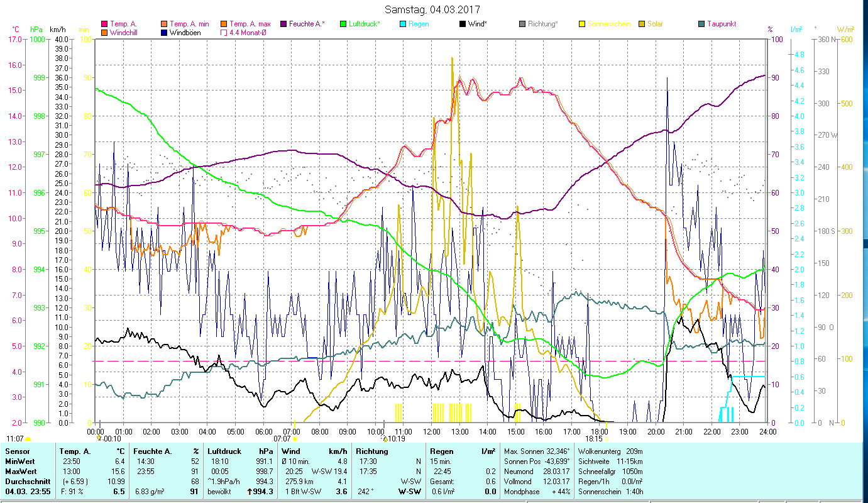Click the purple Feuchte A.* legend swatch

point(283,24)
